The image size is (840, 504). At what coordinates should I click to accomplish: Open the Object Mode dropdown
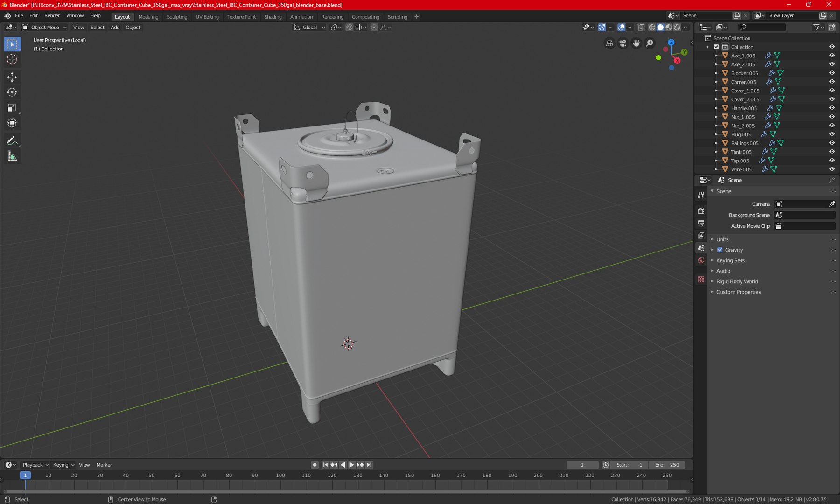45,28
